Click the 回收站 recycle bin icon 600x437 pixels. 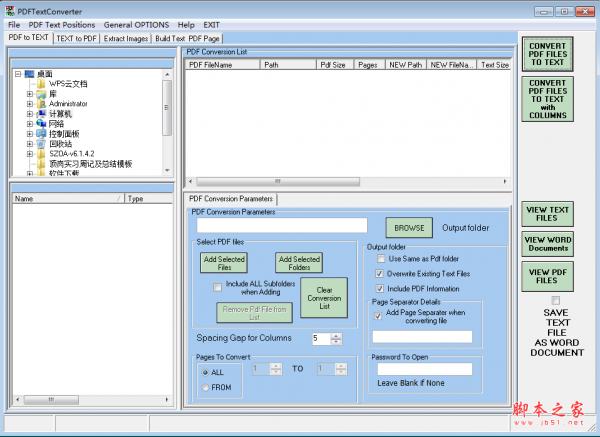[x=41, y=143]
